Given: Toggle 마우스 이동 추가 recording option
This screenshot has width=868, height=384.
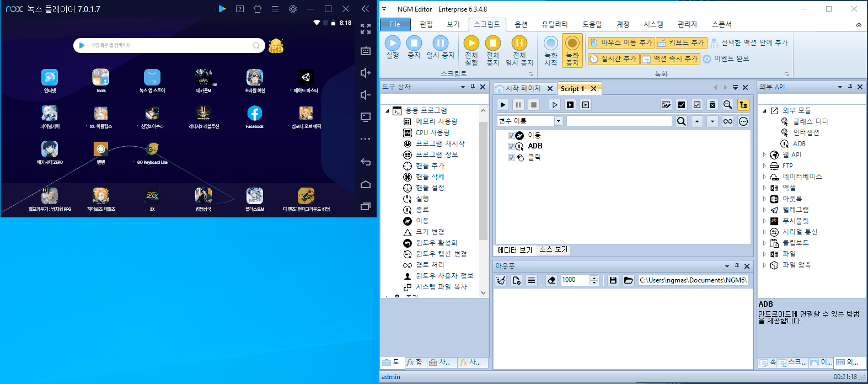Looking at the screenshot, I should tap(620, 42).
